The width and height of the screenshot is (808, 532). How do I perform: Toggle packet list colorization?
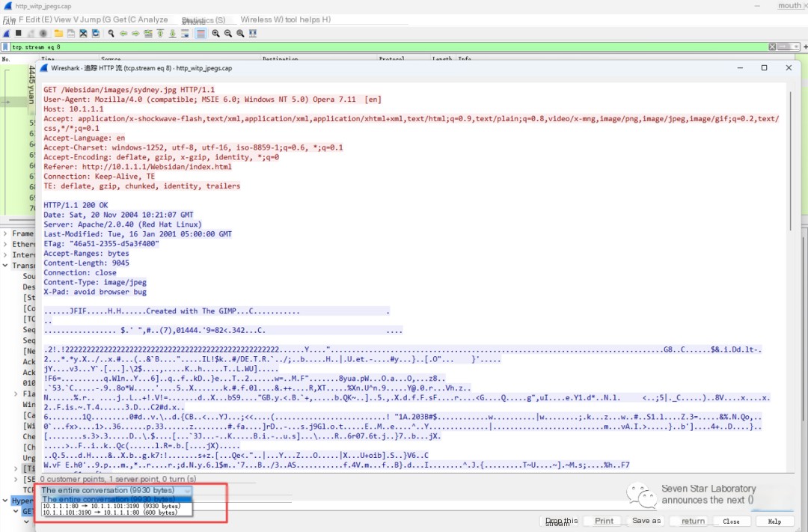coord(201,34)
